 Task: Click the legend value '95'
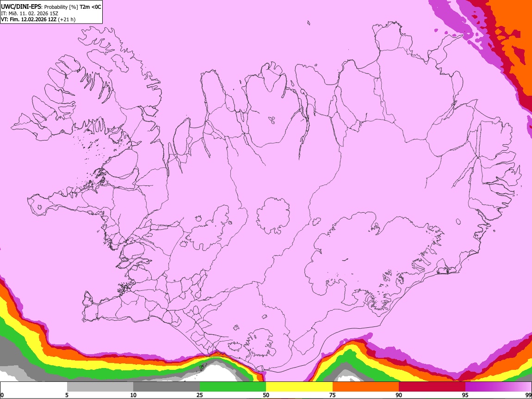[465, 395]
